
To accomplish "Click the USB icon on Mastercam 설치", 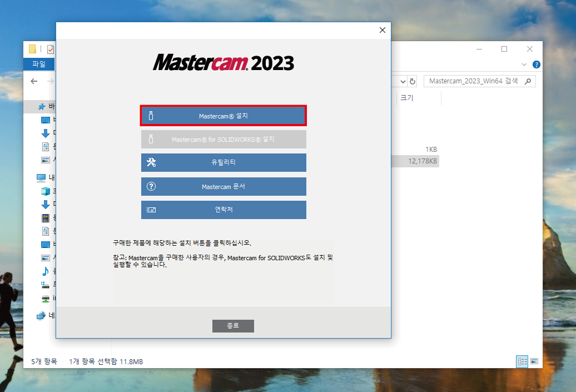I will point(151,116).
